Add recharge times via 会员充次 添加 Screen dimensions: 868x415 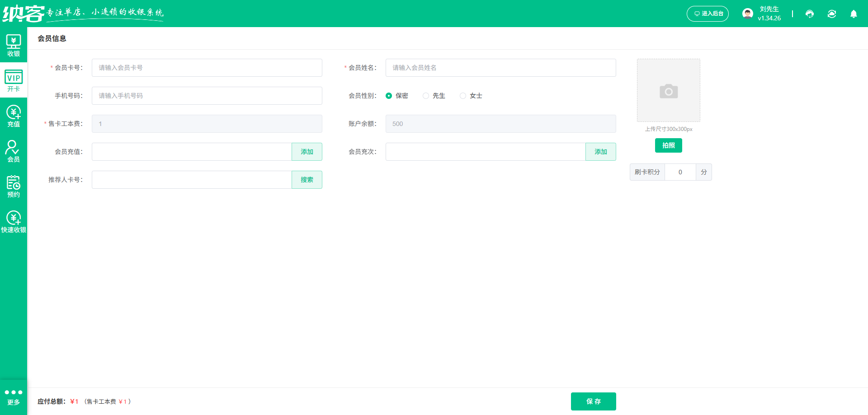[x=601, y=152]
